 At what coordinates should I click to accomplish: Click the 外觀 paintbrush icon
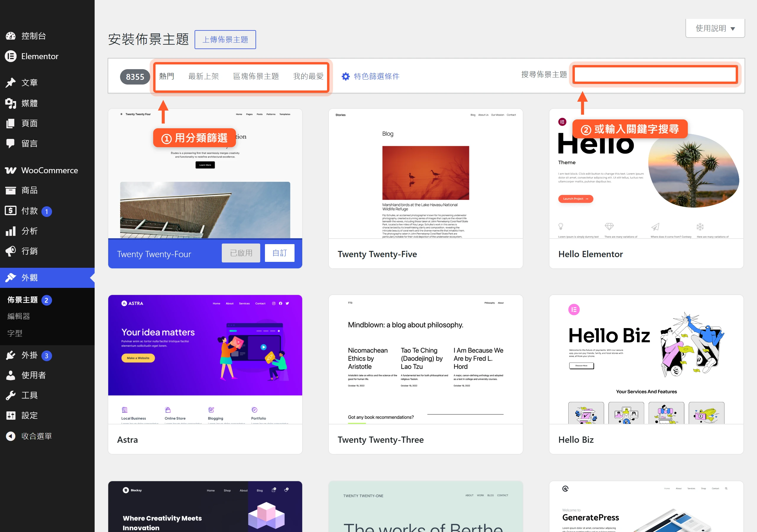[11, 278]
